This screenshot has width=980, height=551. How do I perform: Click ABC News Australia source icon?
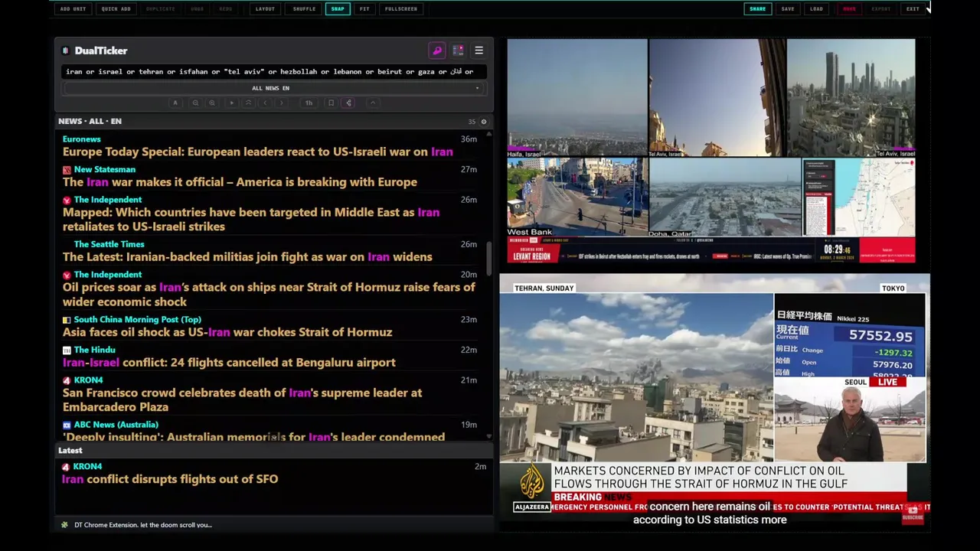tap(67, 425)
